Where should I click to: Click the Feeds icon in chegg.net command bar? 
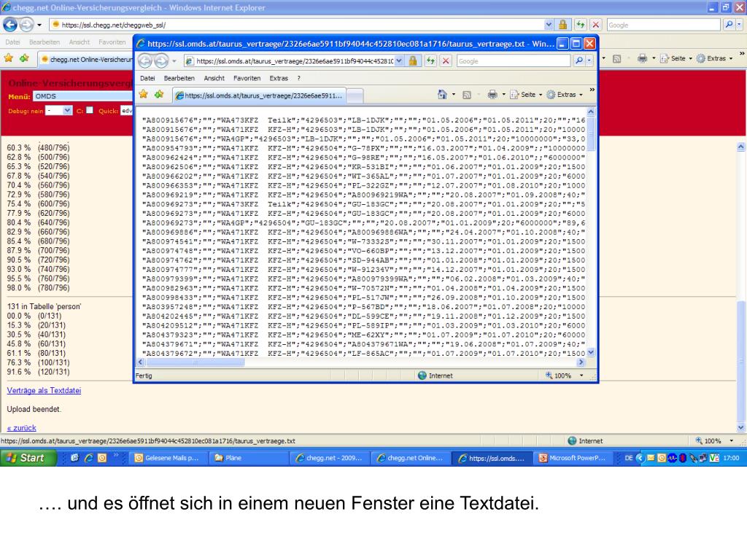pos(617,58)
